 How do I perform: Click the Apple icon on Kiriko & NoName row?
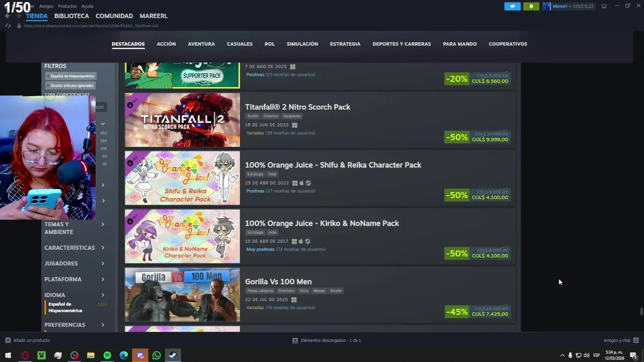pos(301,241)
